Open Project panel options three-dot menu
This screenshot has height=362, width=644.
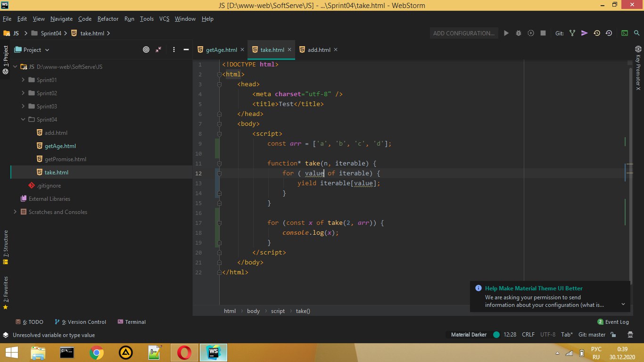click(x=174, y=49)
